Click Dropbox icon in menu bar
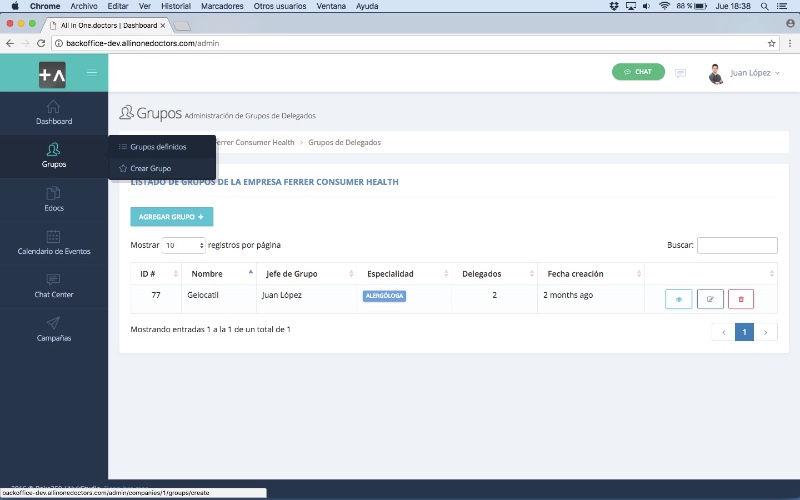This screenshot has width=800, height=500. pyautogui.click(x=614, y=6)
